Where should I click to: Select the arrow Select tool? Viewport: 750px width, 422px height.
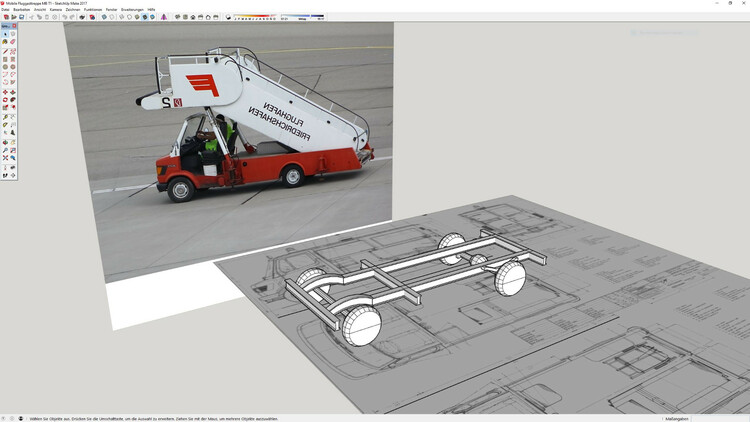(x=5, y=34)
